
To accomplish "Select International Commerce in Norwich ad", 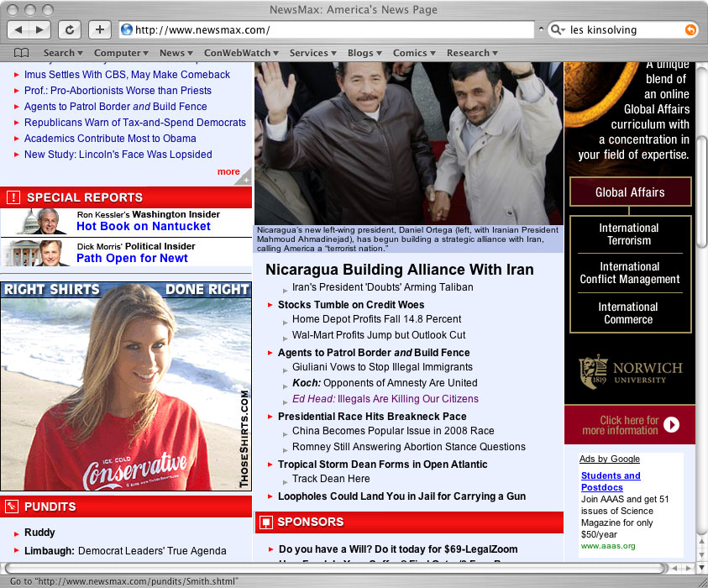I will click(628, 313).
